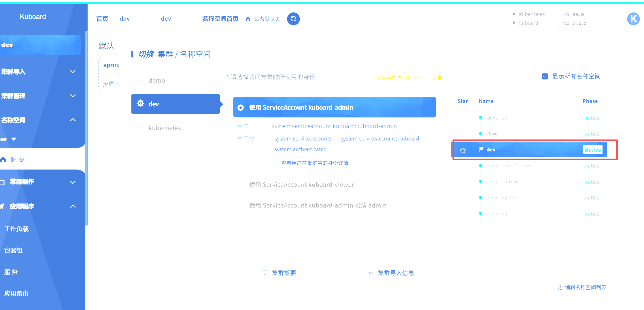Click the question mark help icon
Screen dimensions: 644x310
click(x=440, y=77)
